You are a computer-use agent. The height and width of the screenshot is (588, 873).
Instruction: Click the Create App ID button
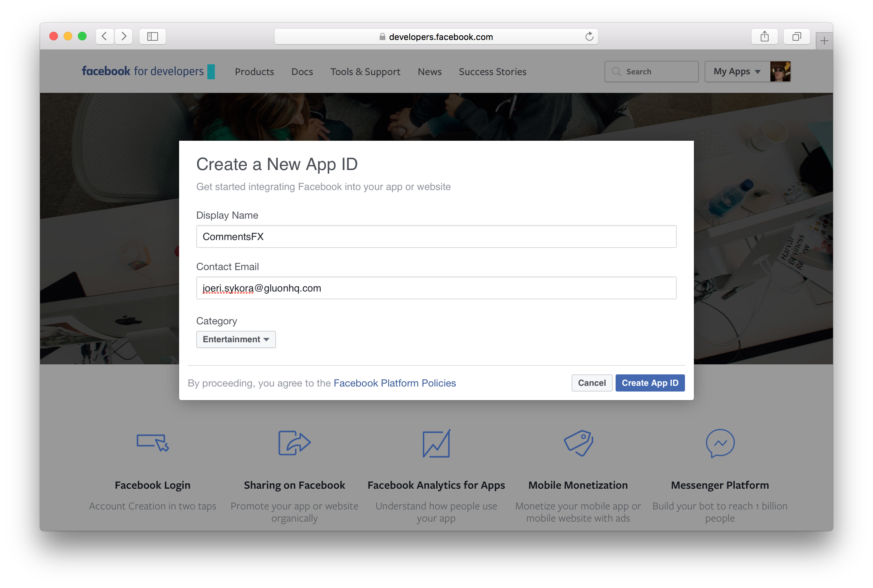coord(649,383)
